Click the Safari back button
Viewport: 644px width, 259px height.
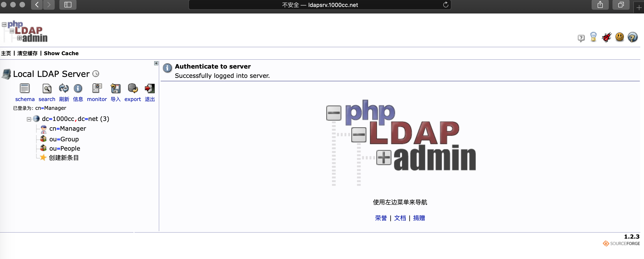37,5
